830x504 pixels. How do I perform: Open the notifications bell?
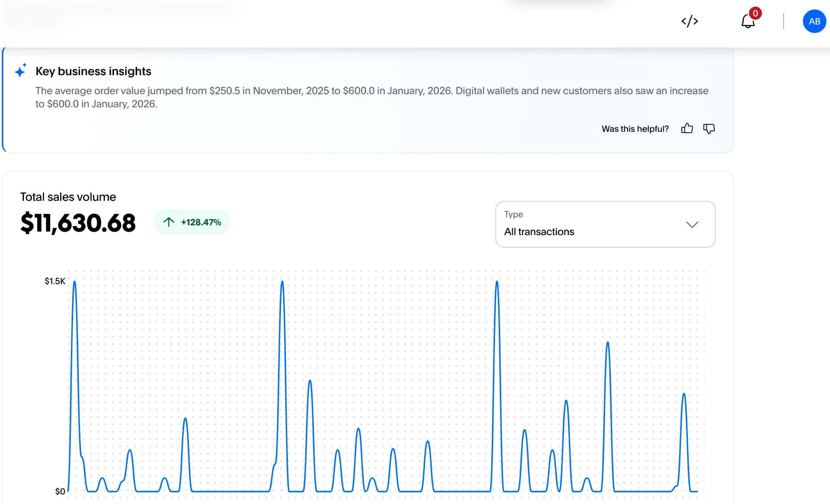pos(748,21)
